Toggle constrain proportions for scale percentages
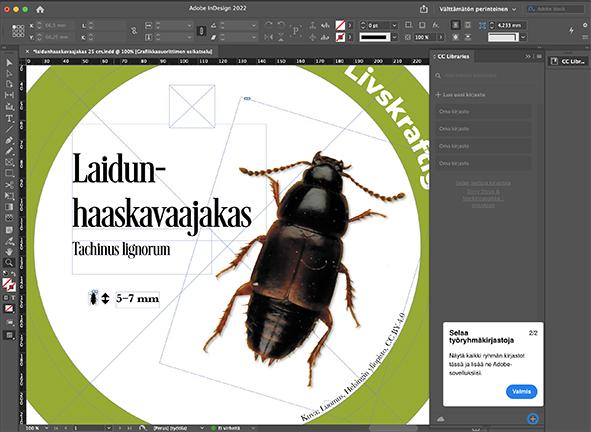This screenshot has height=432, width=591. pyautogui.click(x=202, y=31)
